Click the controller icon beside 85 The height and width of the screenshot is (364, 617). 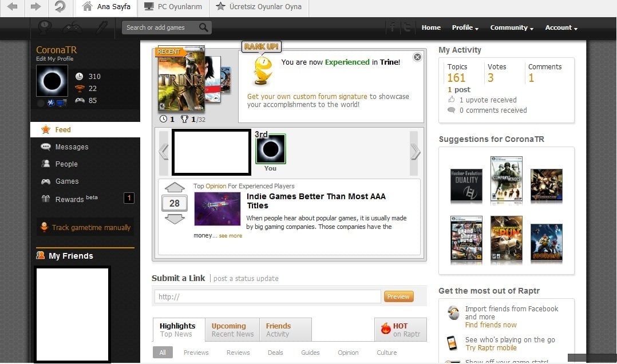point(80,100)
